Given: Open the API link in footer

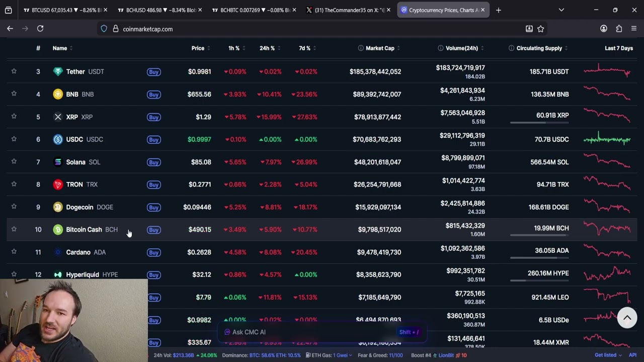Looking at the screenshot, I should (x=632, y=355).
